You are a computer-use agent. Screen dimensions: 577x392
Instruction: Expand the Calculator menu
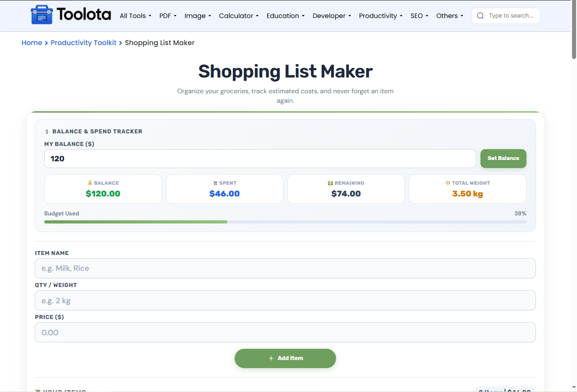pos(239,16)
